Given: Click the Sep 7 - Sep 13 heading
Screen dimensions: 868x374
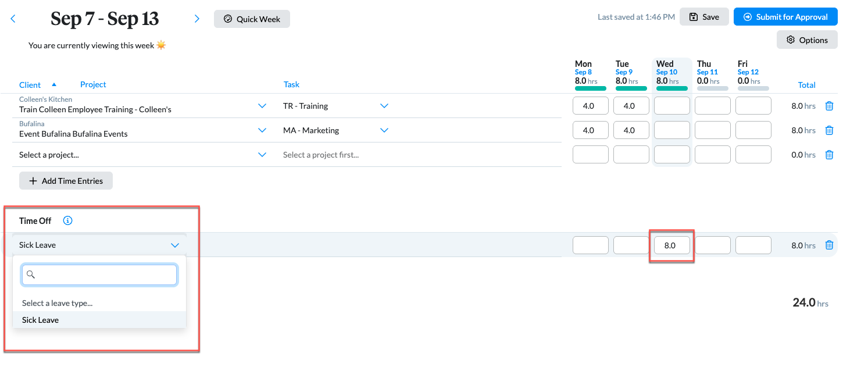Looking at the screenshot, I should pos(105,19).
